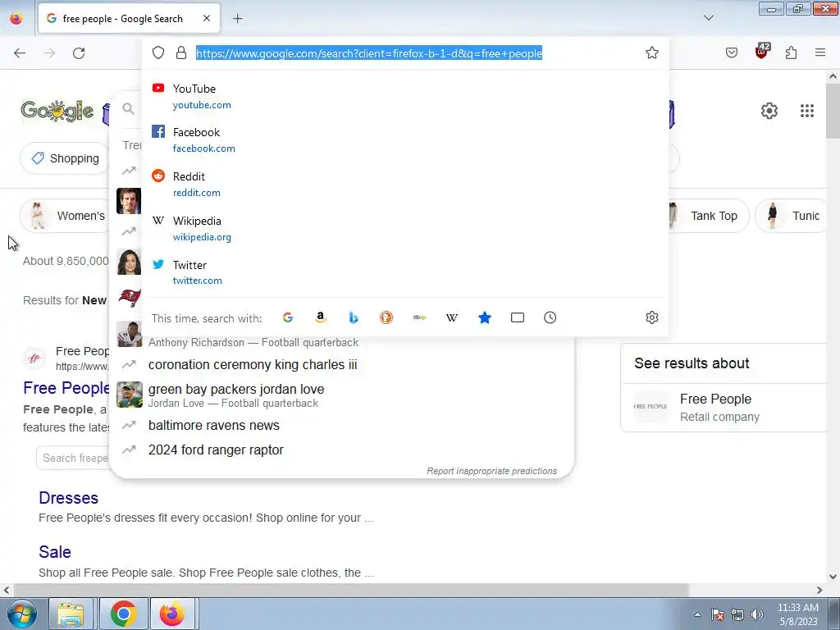Open tracking protection shield icon
840x630 pixels.
(158, 52)
